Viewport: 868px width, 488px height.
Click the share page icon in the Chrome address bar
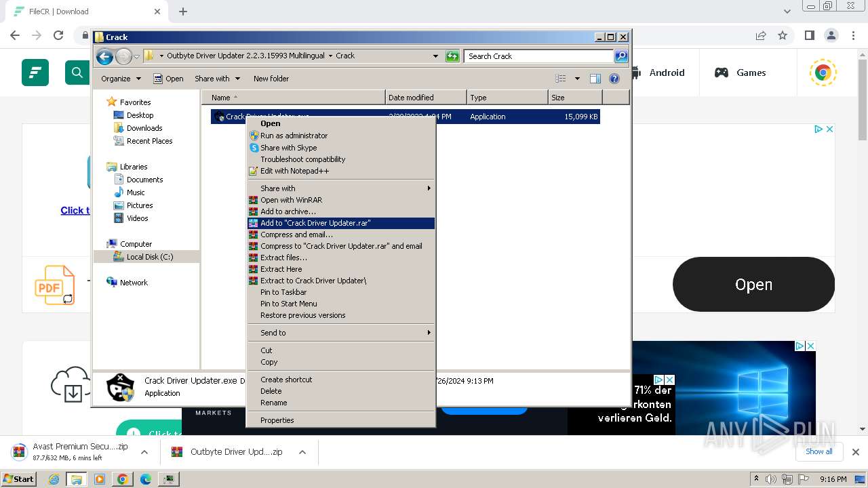[x=761, y=35]
